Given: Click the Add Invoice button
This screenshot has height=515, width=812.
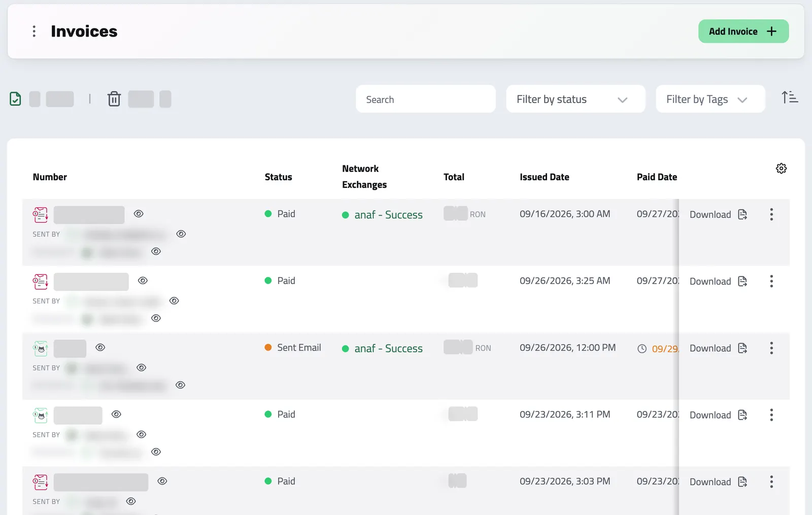Looking at the screenshot, I should [x=743, y=31].
